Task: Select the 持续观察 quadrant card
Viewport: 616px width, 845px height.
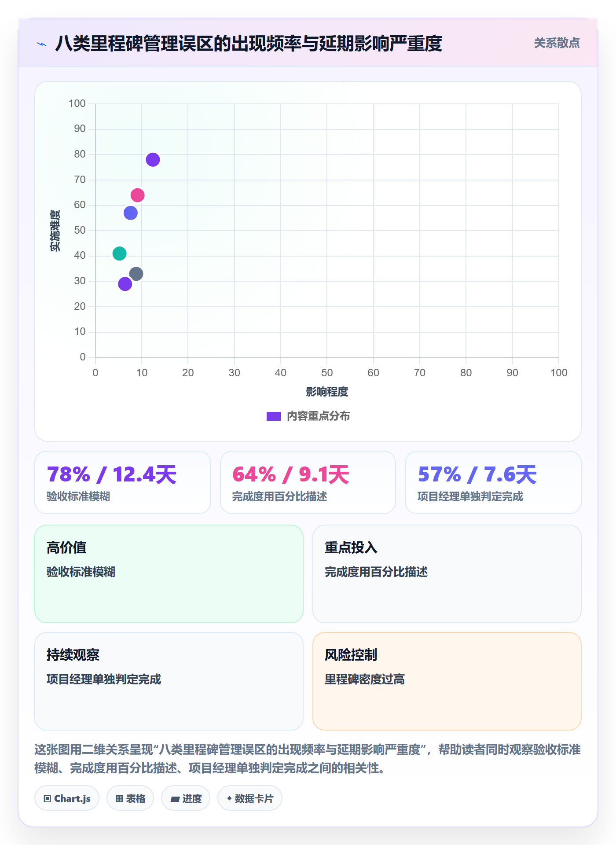Action: pyautogui.click(x=169, y=681)
